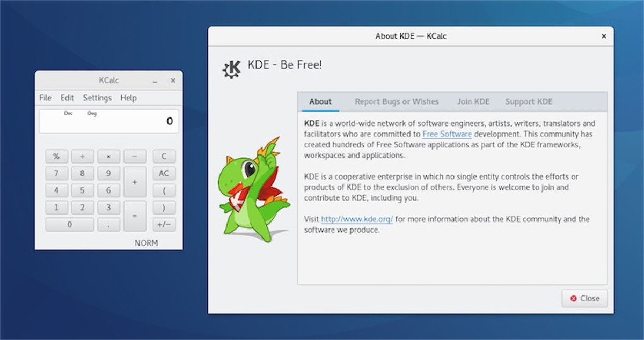
Task: Click the equals (=) key
Action: pyautogui.click(x=135, y=216)
